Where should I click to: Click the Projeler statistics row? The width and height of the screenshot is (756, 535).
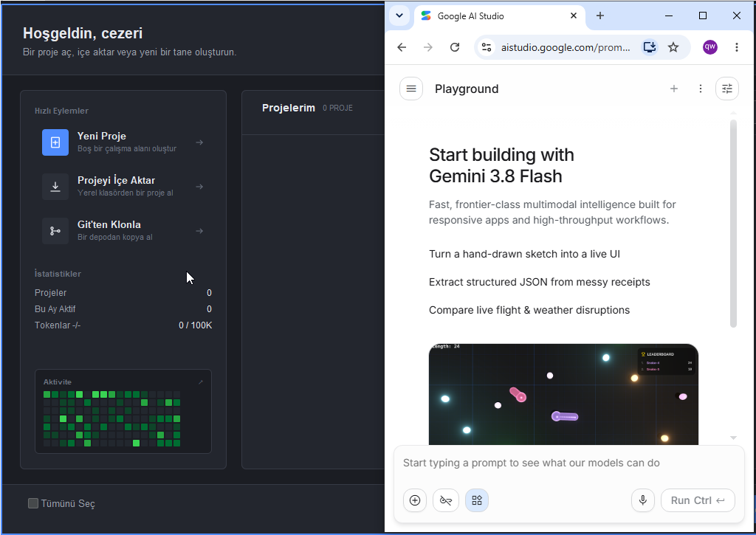tap(123, 292)
